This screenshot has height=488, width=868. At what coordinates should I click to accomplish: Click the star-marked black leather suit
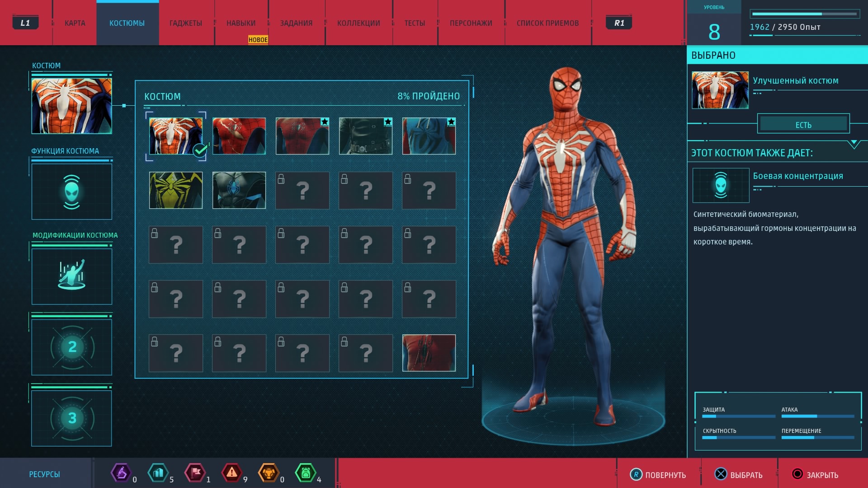click(365, 136)
